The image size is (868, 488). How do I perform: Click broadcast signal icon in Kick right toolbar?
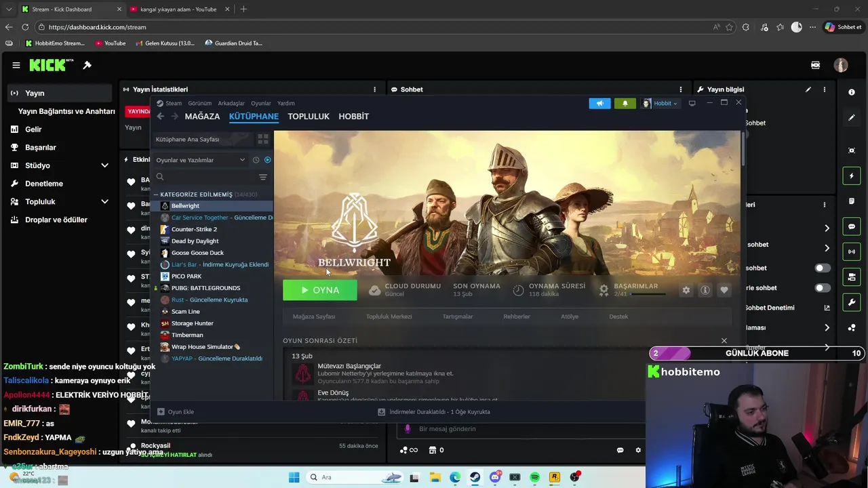852,251
